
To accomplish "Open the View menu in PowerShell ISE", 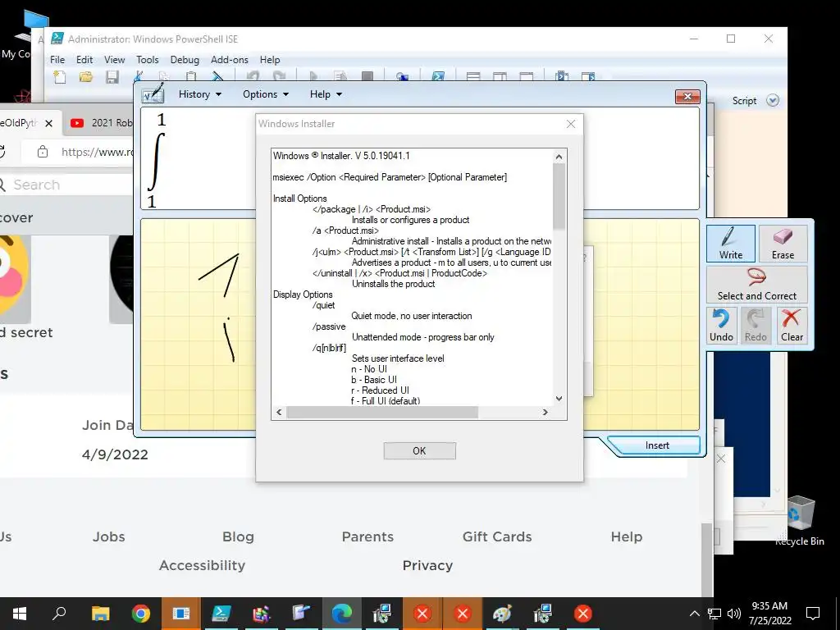I will click(115, 60).
